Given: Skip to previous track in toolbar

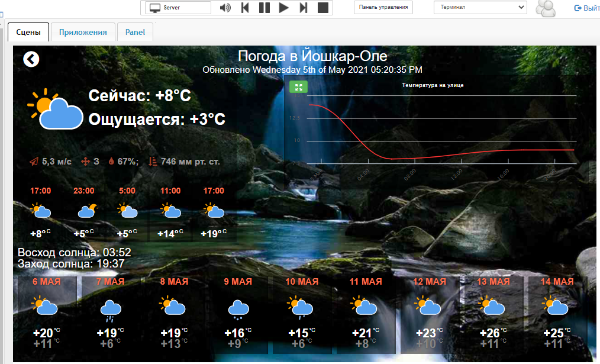Looking at the screenshot, I should pos(245,8).
